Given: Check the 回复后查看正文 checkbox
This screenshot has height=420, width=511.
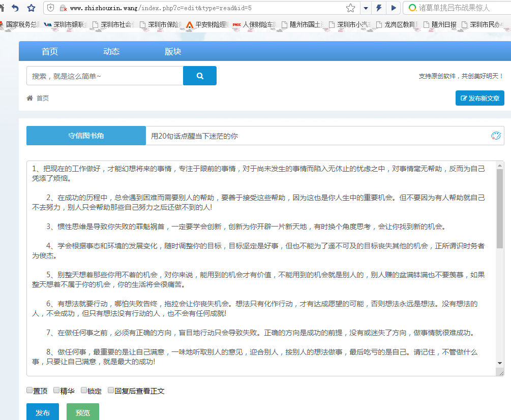Looking at the screenshot, I should click(x=111, y=390).
